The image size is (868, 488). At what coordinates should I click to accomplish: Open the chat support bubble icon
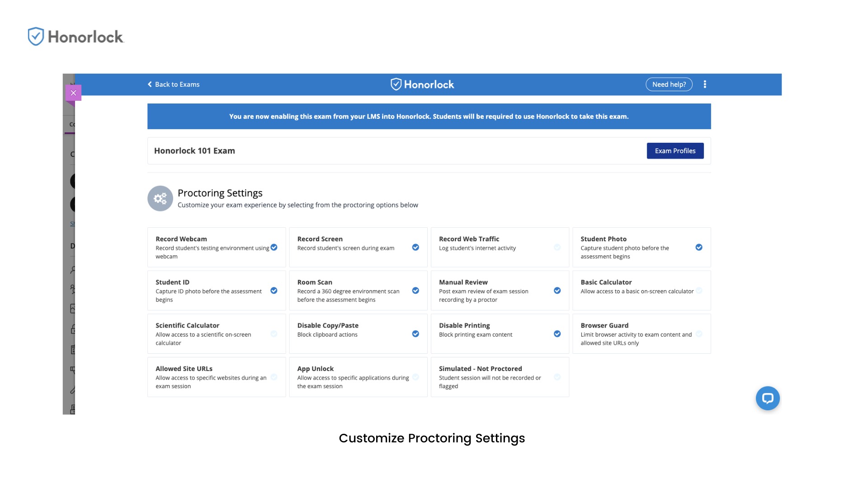click(768, 398)
